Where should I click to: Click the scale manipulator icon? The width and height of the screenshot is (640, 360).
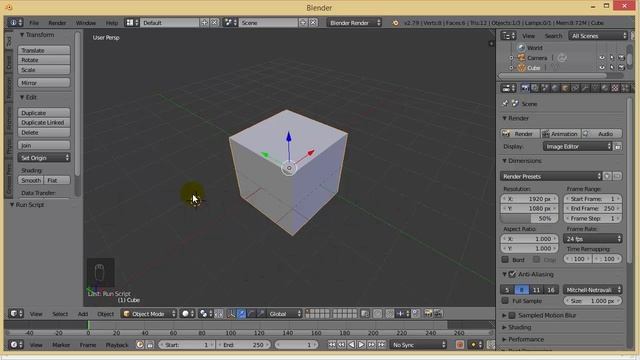pyautogui.click(x=261, y=314)
